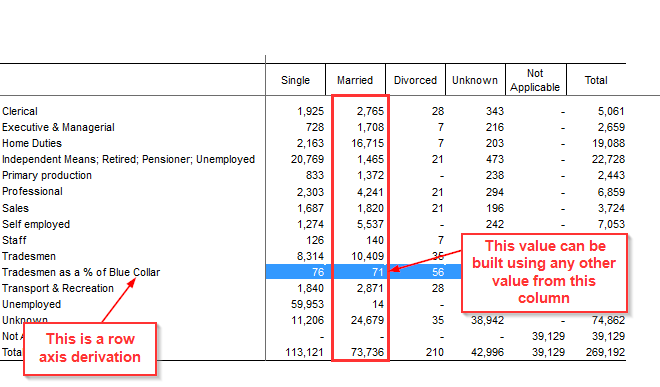Select the Transport & Recreation row label

(x=58, y=288)
